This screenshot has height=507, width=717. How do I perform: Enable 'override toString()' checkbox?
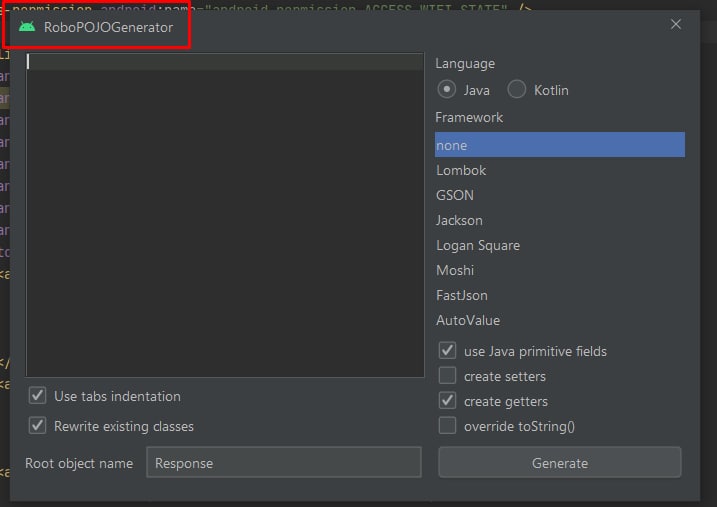point(447,426)
